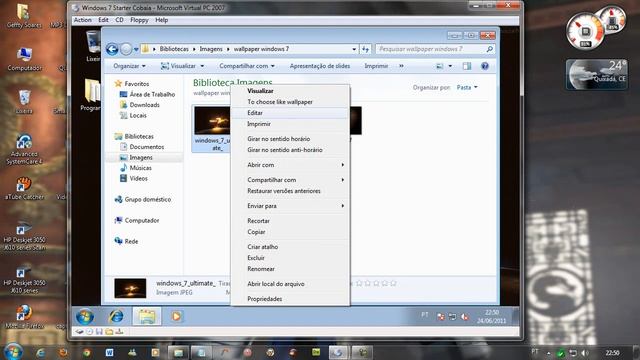The width and height of the screenshot is (640, 360).
Task: Open the Visualizar toolbar dropdown
Action: pyautogui.click(x=182, y=66)
